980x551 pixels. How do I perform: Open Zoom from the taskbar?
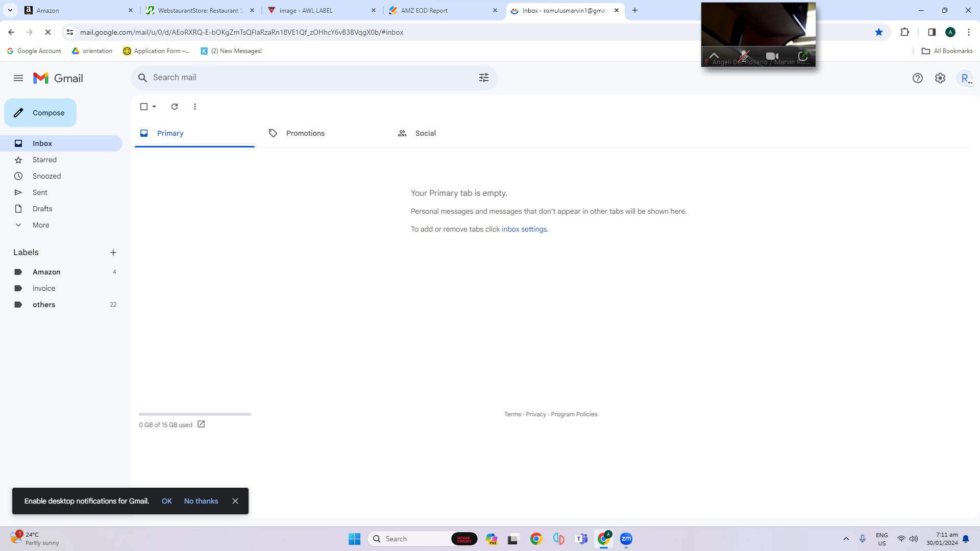(x=626, y=539)
